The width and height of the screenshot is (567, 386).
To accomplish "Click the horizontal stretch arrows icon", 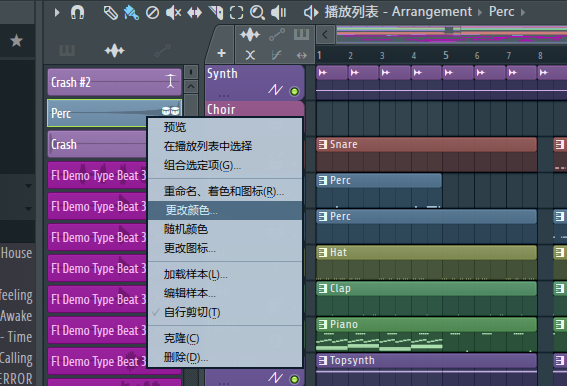I will pos(302,55).
